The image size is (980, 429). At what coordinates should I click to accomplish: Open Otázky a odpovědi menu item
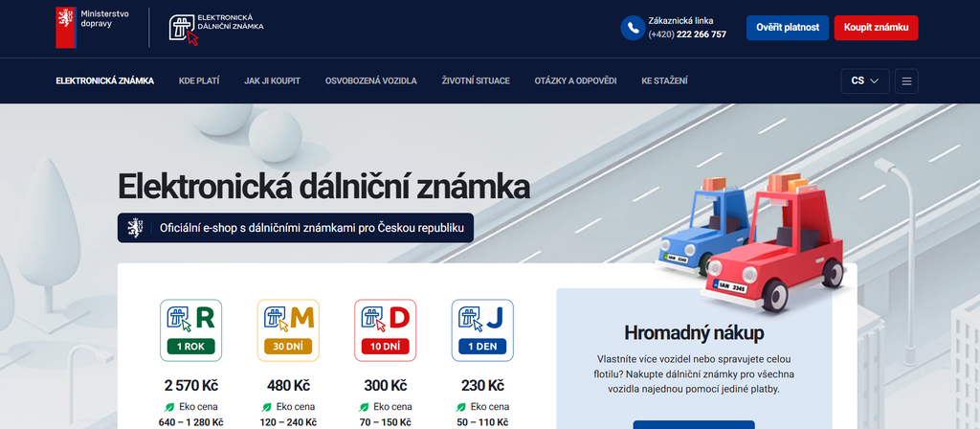pyautogui.click(x=575, y=80)
